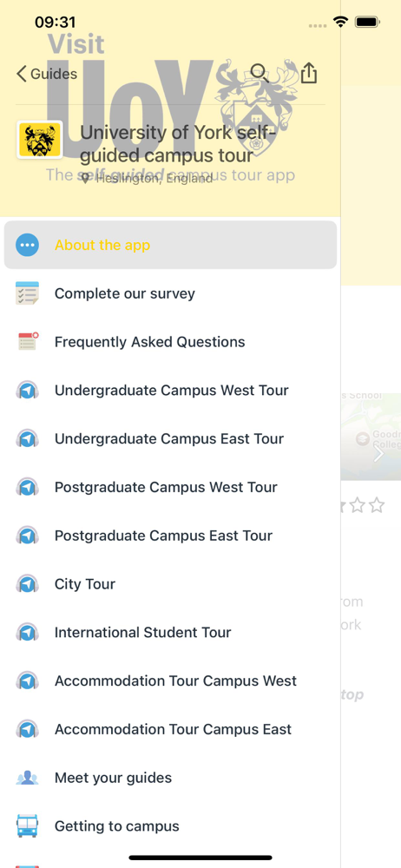The height and width of the screenshot is (868, 401).
Task: Tap the search magnifier icon
Action: [260, 73]
